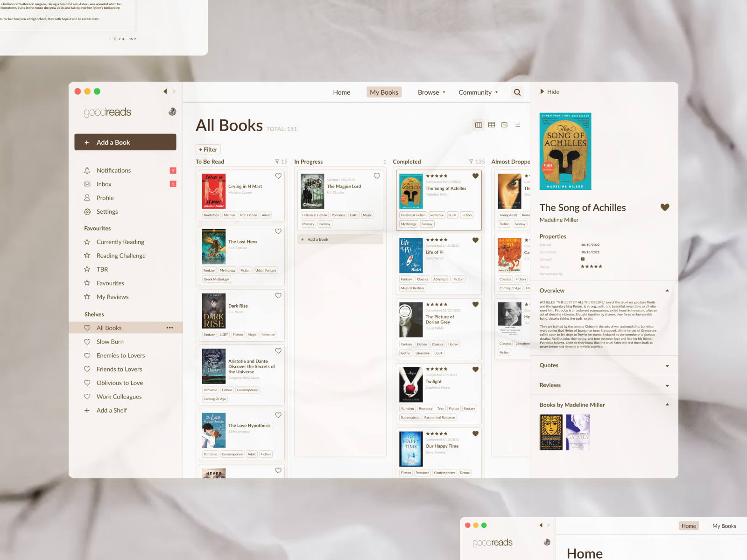Switch to list view icon
This screenshot has height=560, width=747.
(517, 125)
